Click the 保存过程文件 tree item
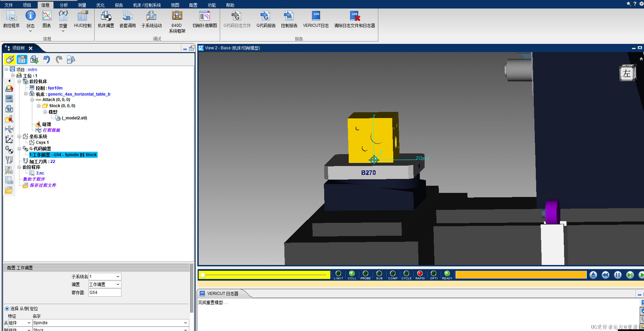Screen dimensions: 644x331 (43, 185)
